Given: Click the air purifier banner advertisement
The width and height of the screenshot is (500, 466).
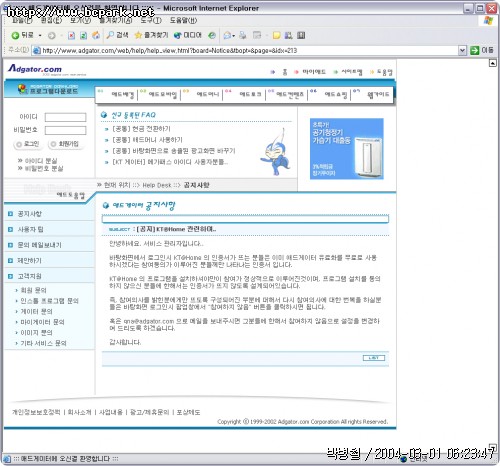Looking at the screenshot, I should tap(347, 149).
